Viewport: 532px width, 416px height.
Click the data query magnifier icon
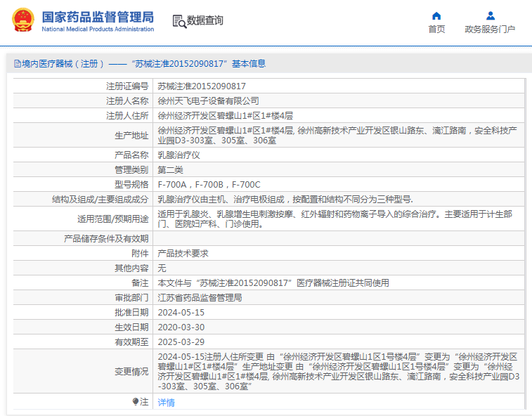[x=179, y=21]
